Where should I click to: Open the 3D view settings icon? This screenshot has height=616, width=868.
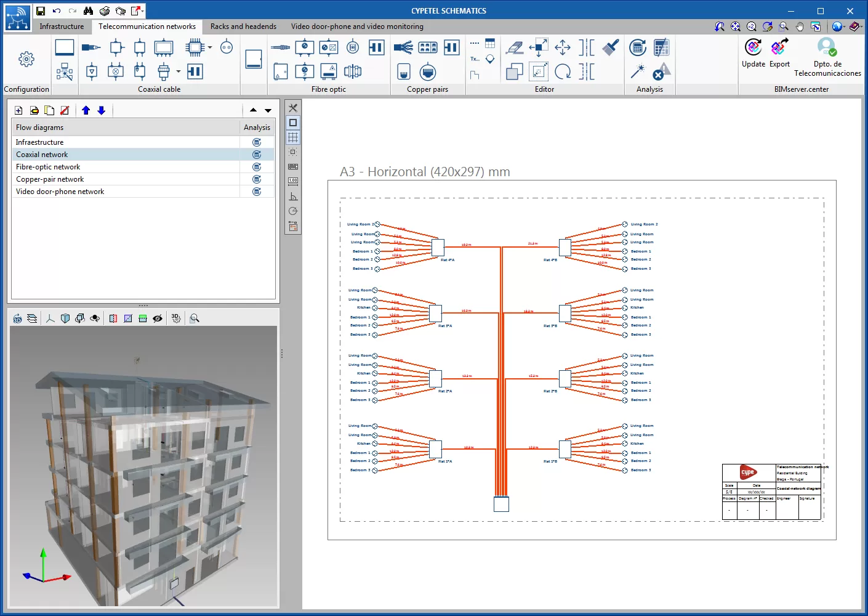[176, 318]
